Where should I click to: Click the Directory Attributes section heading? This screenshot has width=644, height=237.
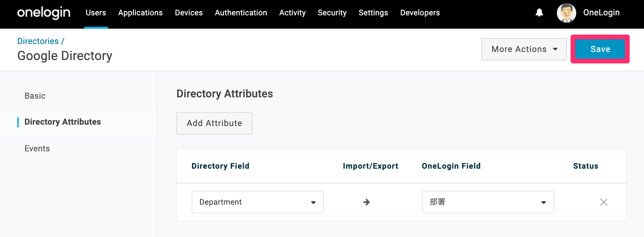pos(225,94)
